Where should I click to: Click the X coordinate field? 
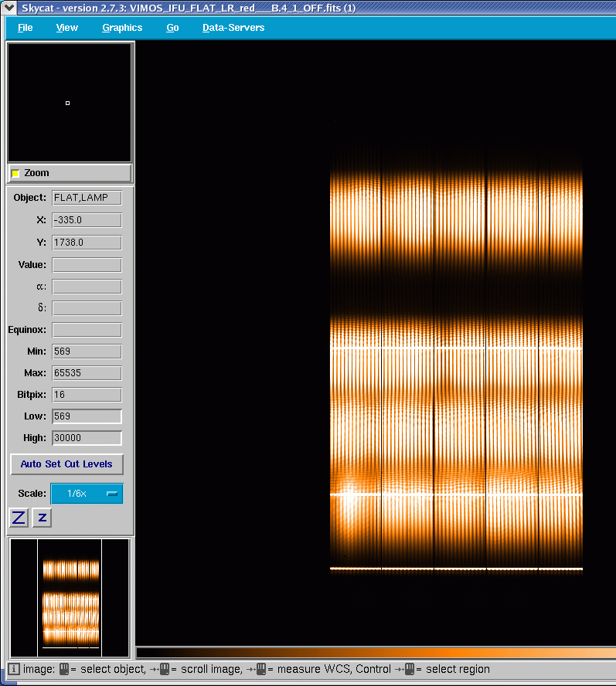pos(87,220)
